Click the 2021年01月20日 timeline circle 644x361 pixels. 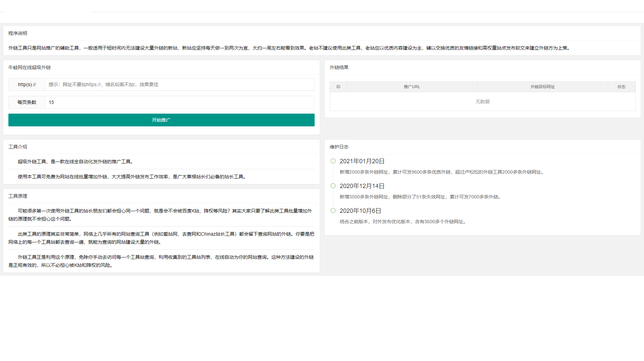[333, 161]
